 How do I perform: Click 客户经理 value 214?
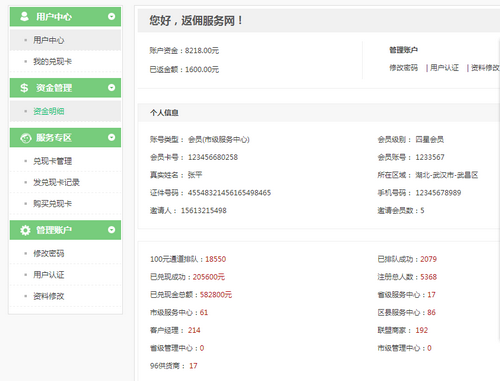pyautogui.click(x=194, y=330)
